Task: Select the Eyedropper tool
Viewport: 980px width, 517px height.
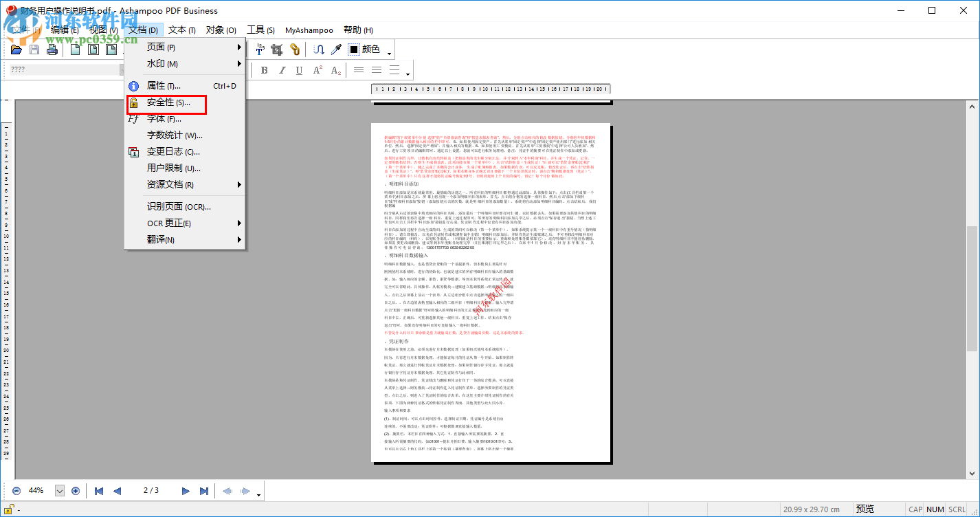Action: coord(335,49)
